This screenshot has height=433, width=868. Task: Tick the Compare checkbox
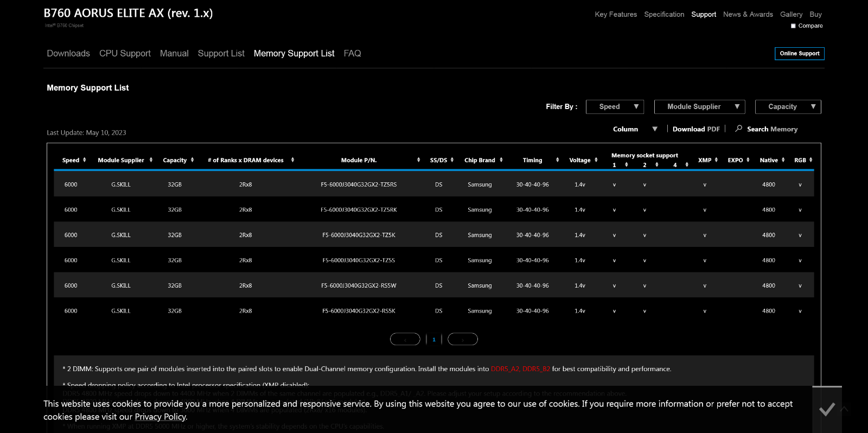click(x=793, y=26)
